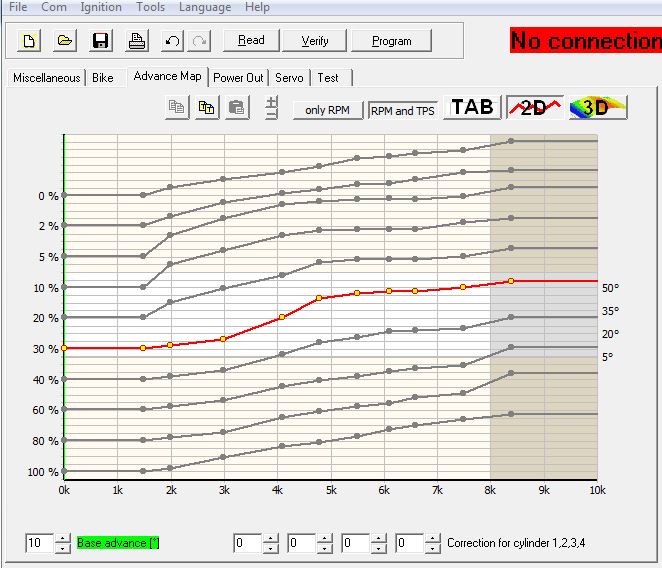Select the 10 % TPS curve label
Screen dimensions: 662x568
pos(46,288)
